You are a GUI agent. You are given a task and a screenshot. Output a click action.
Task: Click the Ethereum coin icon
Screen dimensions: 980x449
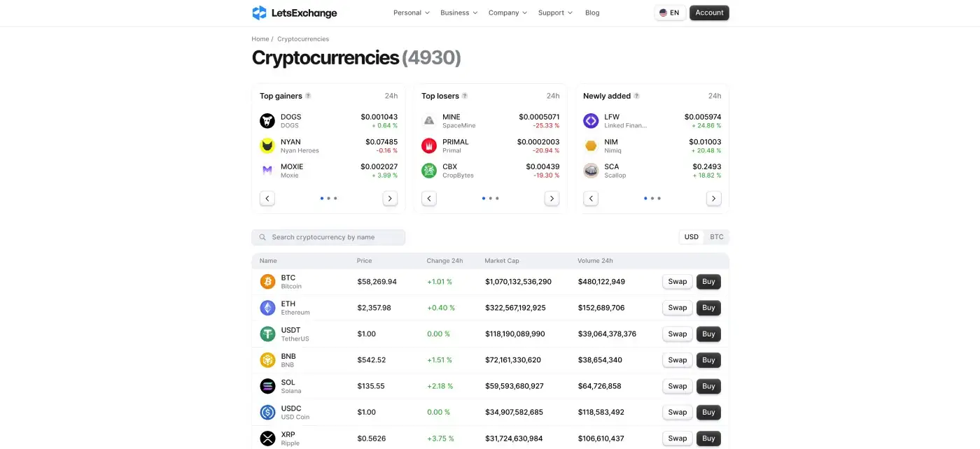(x=267, y=308)
